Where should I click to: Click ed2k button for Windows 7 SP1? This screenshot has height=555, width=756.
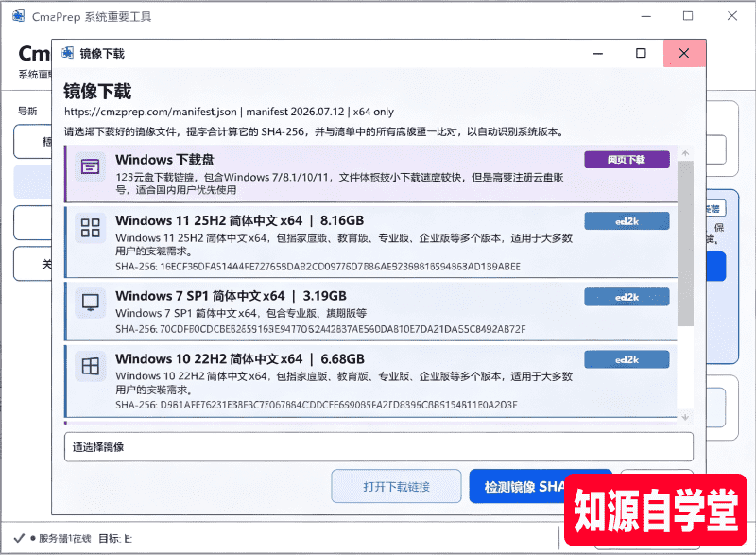pos(627,297)
